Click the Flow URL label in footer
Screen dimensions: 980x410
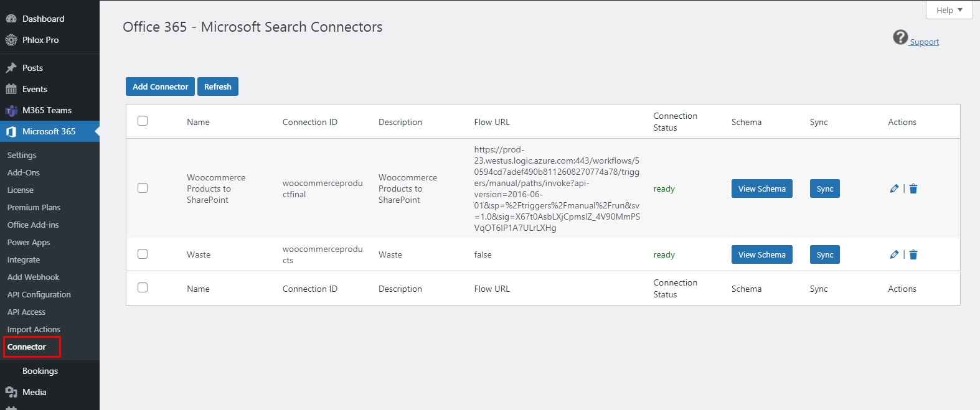[x=492, y=289]
